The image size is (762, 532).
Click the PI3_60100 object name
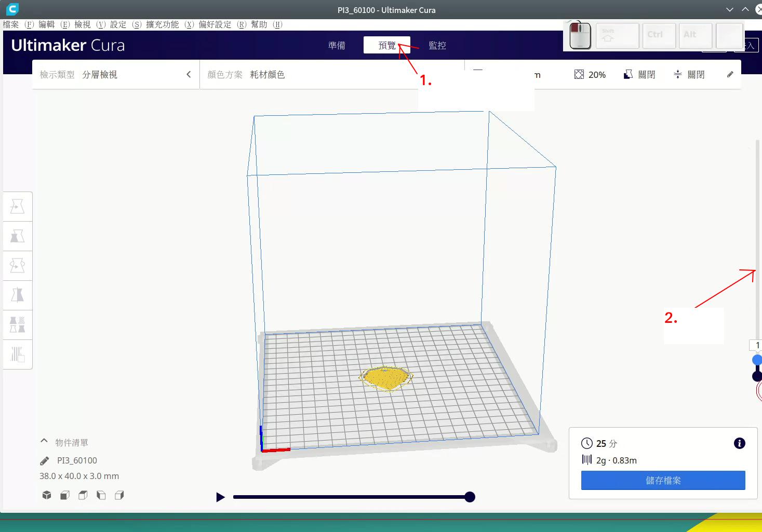[x=77, y=460]
